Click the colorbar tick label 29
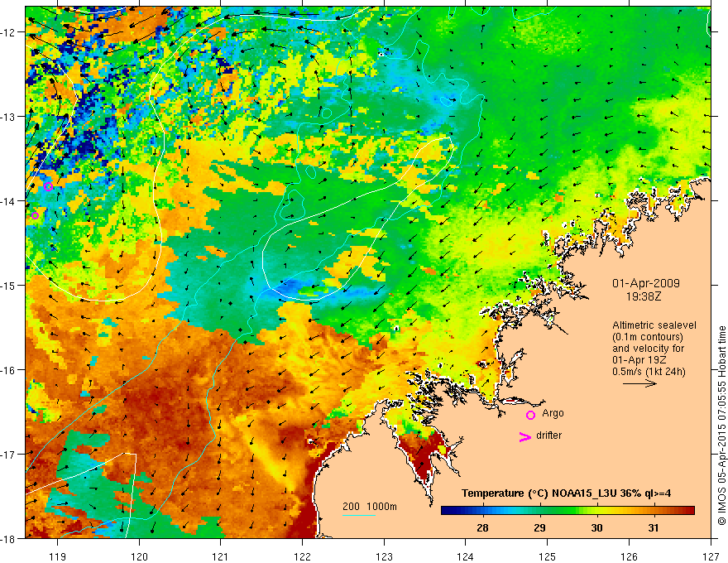Image resolution: width=728 pixels, height=563 pixels. click(539, 527)
